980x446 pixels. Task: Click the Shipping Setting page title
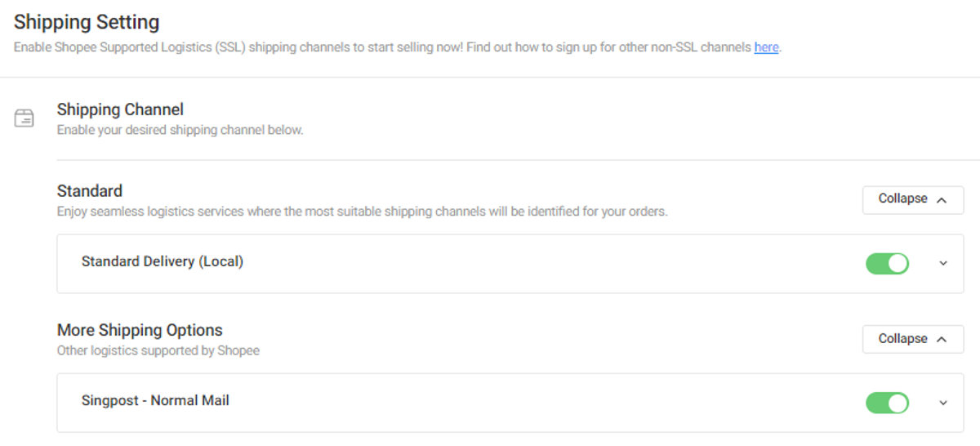click(87, 22)
